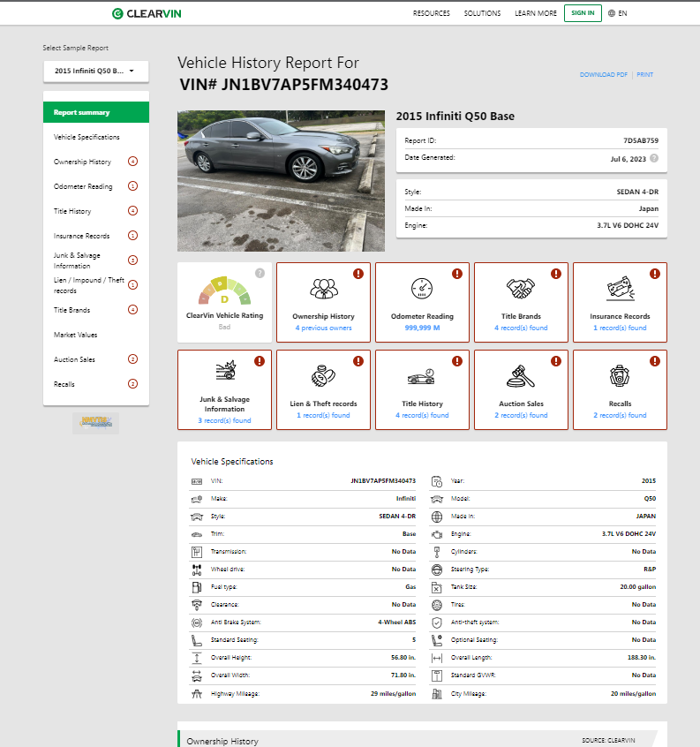Click the count badge beside Ownership History in the sidebar
This screenshot has height=747, width=700.
click(x=133, y=162)
